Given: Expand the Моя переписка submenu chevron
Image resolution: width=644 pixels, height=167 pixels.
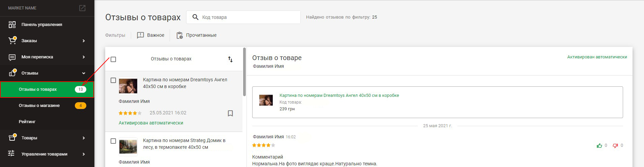Looking at the screenshot, I should 84,57.
